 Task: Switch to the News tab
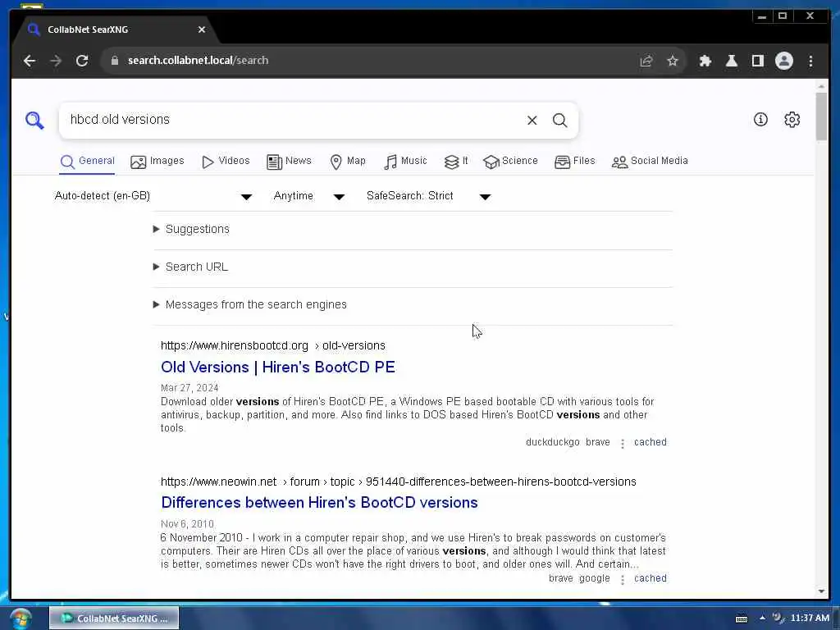(x=289, y=162)
